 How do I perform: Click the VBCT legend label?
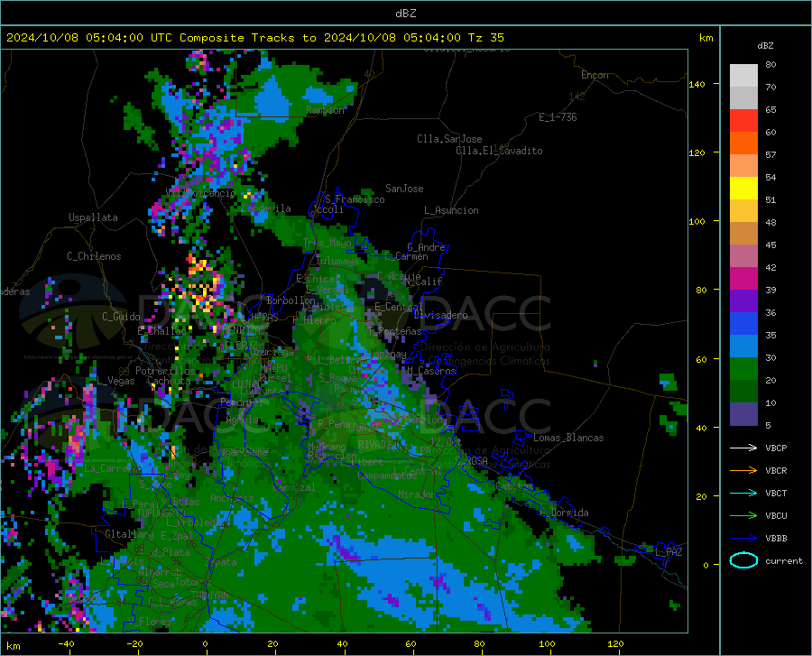(776, 493)
